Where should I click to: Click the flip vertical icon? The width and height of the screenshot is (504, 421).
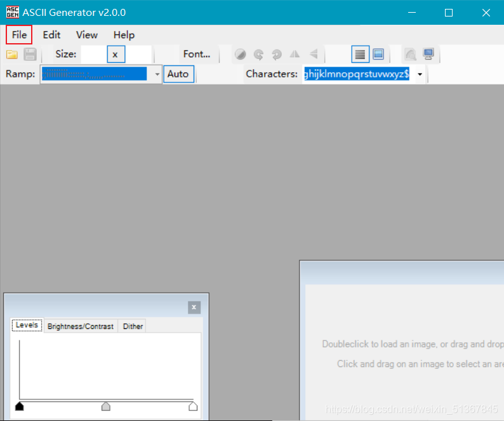point(314,54)
